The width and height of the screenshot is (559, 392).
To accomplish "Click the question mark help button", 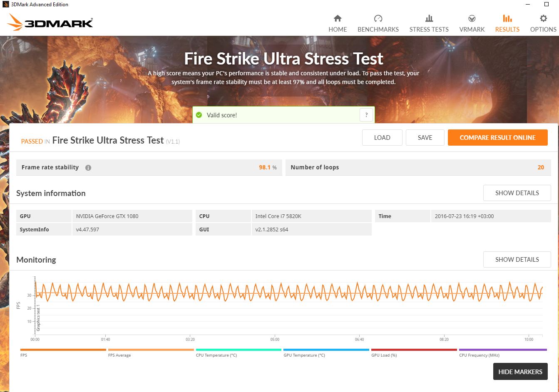I will 366,115.
